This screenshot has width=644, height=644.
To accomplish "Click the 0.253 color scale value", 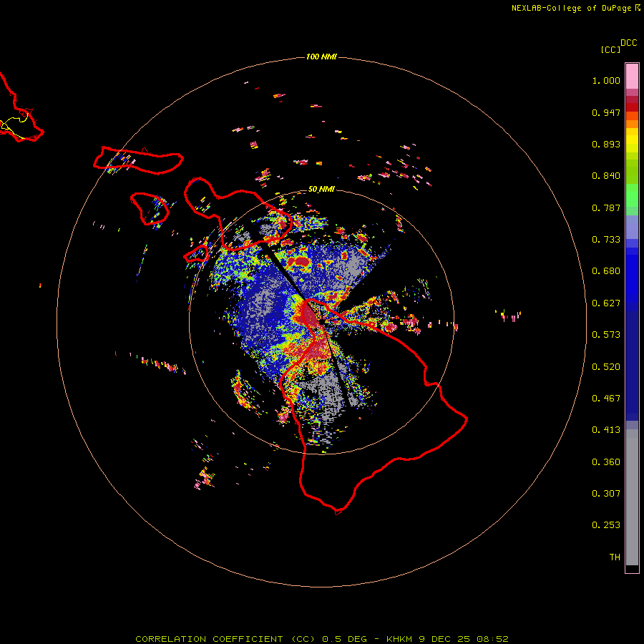I will pyautogui.click(x=606, y=525).
